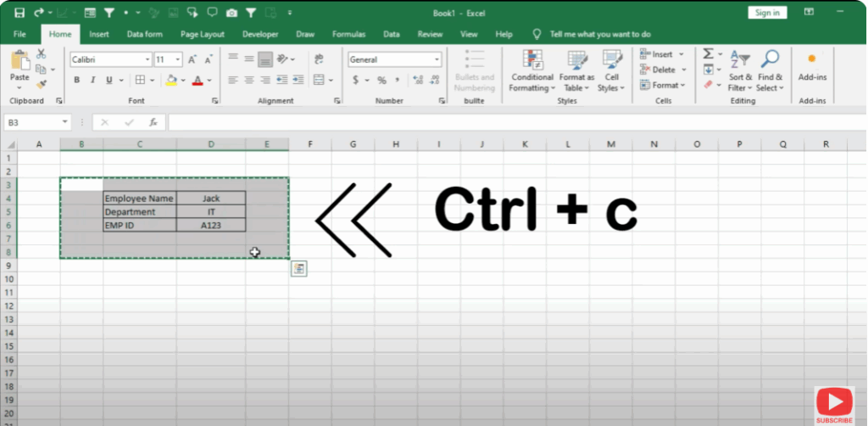Screen dimensions: 868x426
Task: Switch to the Developer tab
Action: click(260, 34)
